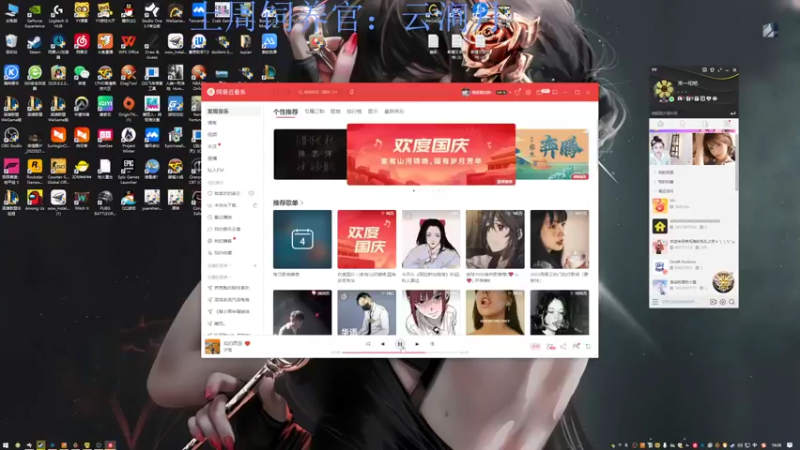
Task: Open the iQIYI desktop shortcut
Action: coord(105,106)
